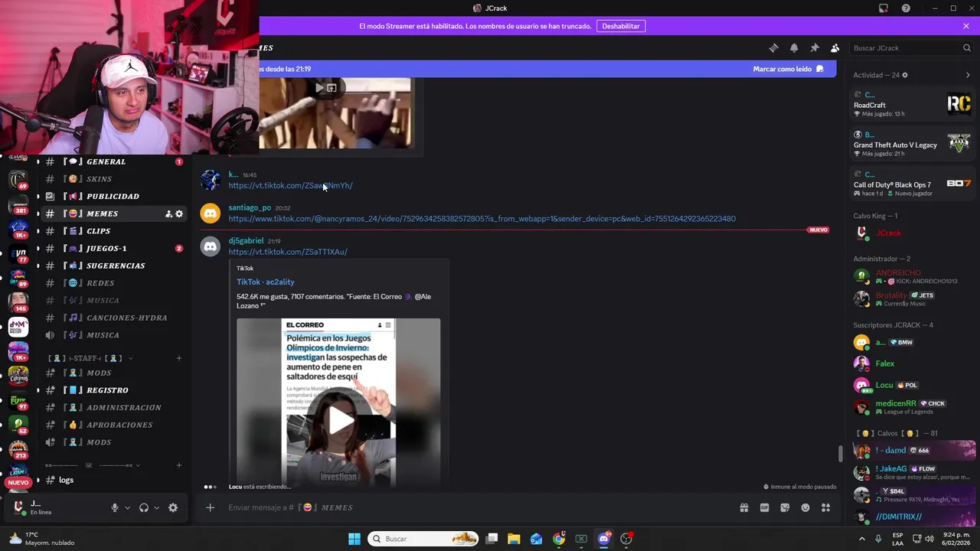Open Chrome on taskbar

pos(559,539)
